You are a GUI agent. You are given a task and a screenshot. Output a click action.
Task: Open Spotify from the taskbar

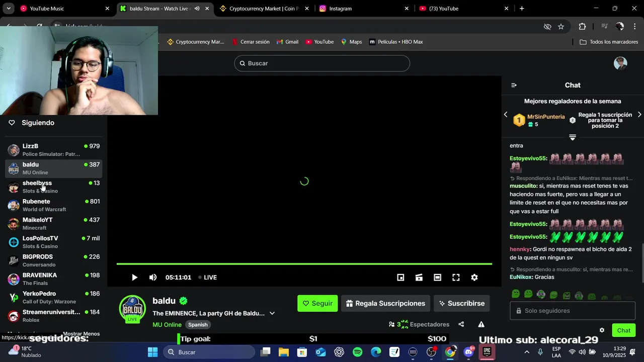pos(357,352)
